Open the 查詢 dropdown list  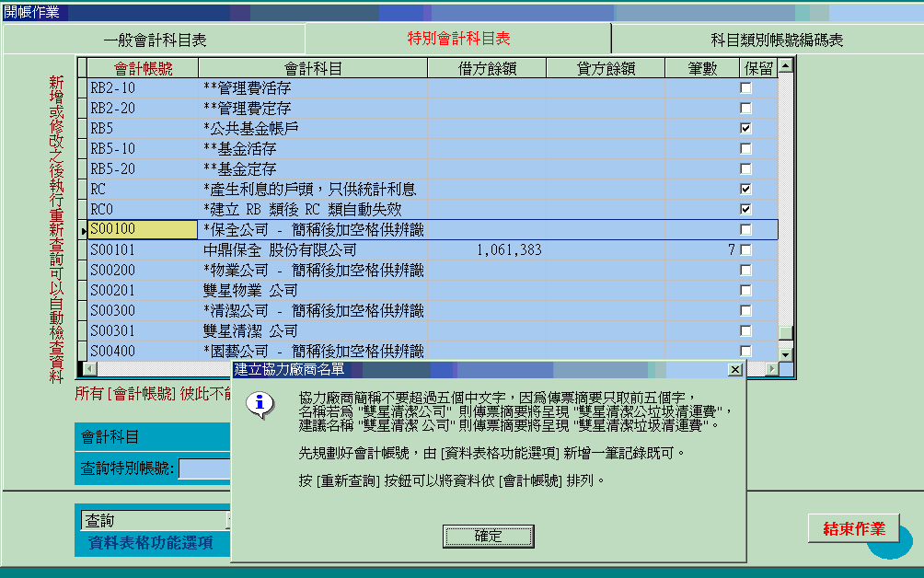[225, 521]
